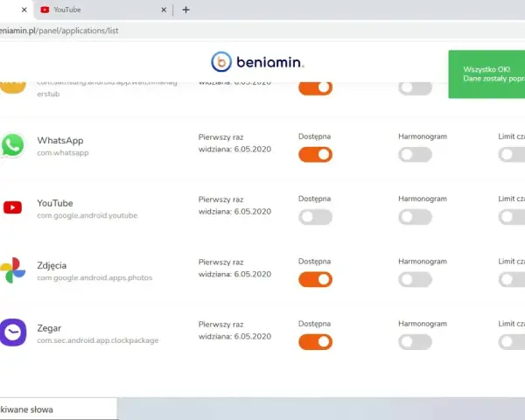Viewport: 525px width, 420px height.
Task: Click Zegar first-seen date 6.05.2020
Action: click(253, 336)
